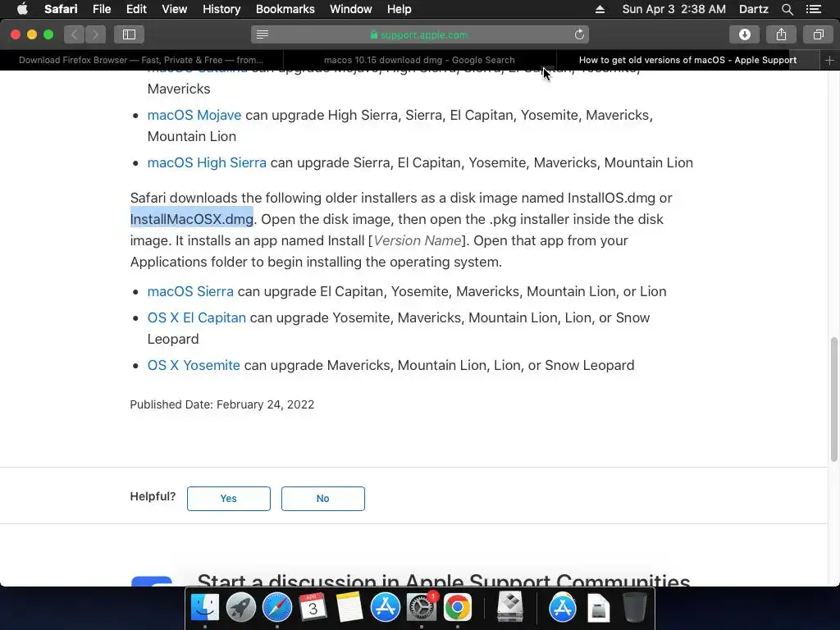Click Yes for Helpful

[x=229, y=499]
